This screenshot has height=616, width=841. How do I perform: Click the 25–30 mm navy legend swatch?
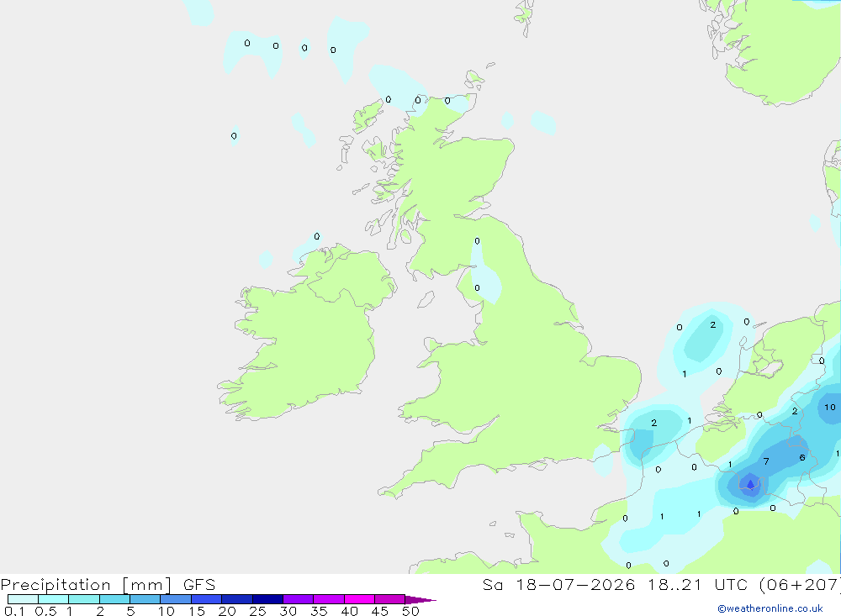pyautogui.click(x=267, y=599)
